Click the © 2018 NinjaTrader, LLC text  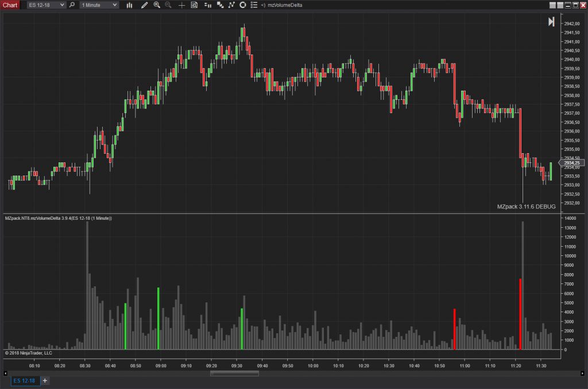tap(29, 353)
